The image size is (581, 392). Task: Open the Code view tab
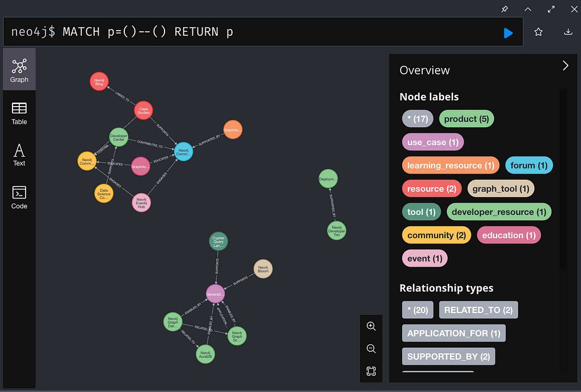click(x=19, y=198)
